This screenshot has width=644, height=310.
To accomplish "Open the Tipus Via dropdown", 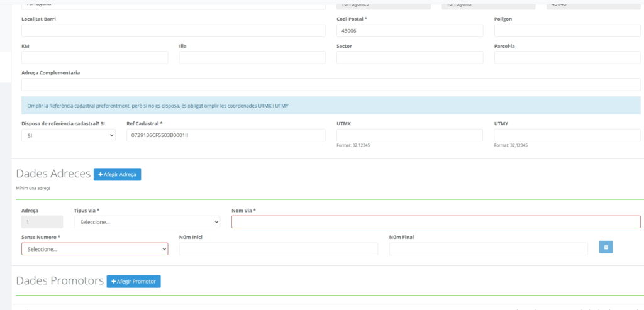I will tap(147, 222).
